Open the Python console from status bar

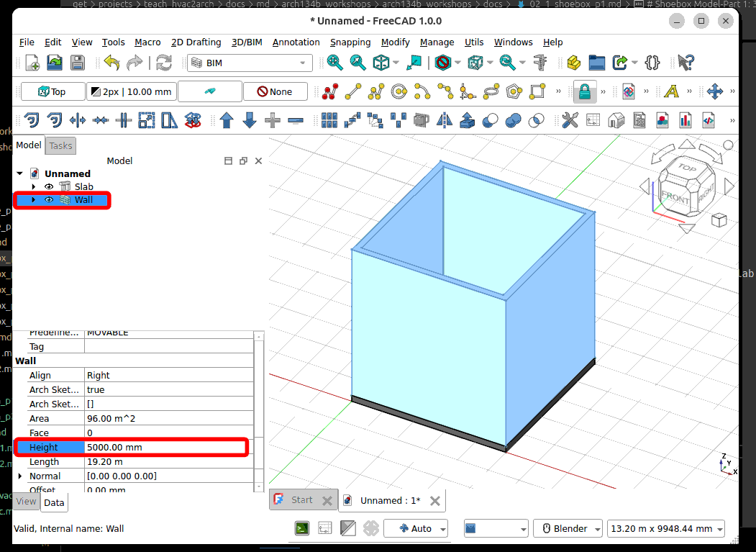302,528
